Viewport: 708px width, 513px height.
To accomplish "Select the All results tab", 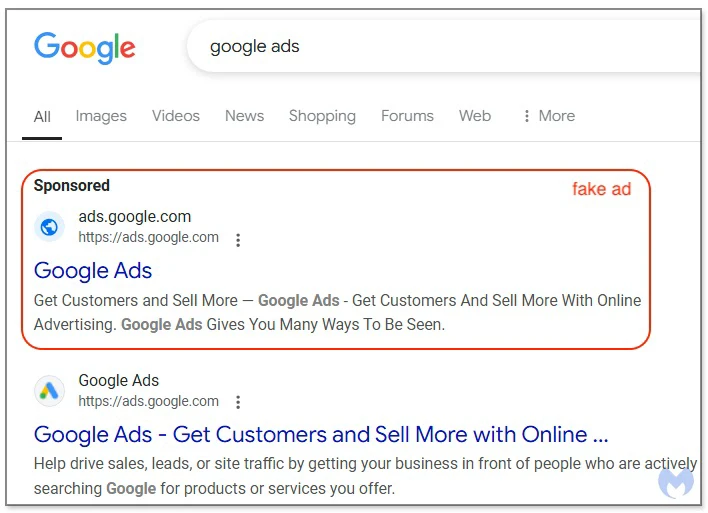I will click(42, 117).
